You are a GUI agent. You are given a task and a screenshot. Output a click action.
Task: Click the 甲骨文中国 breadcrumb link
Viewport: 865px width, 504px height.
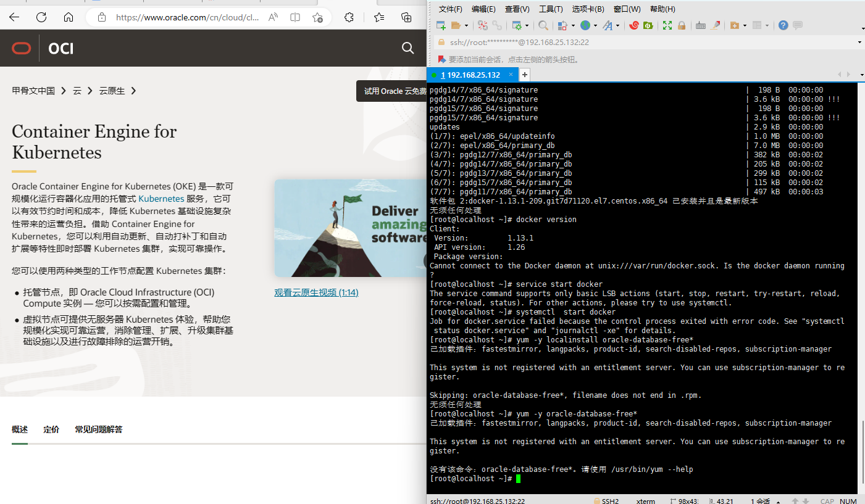33,91
